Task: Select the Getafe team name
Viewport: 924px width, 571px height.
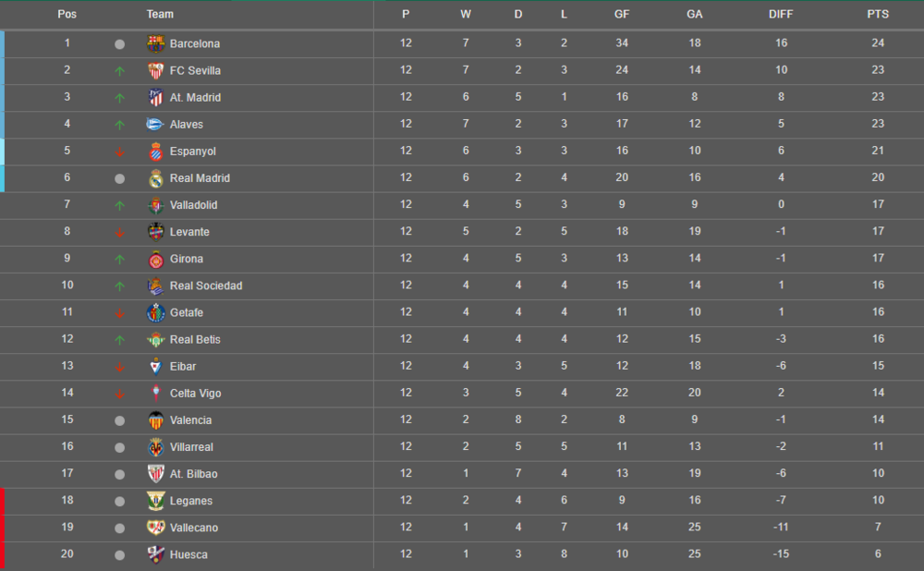Action: coord(186,313)
